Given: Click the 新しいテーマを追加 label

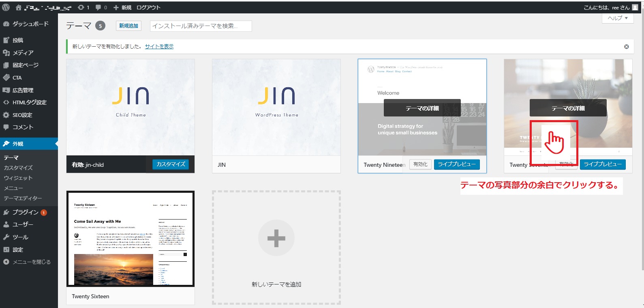Looking at the screenshot, I should 276,284.
